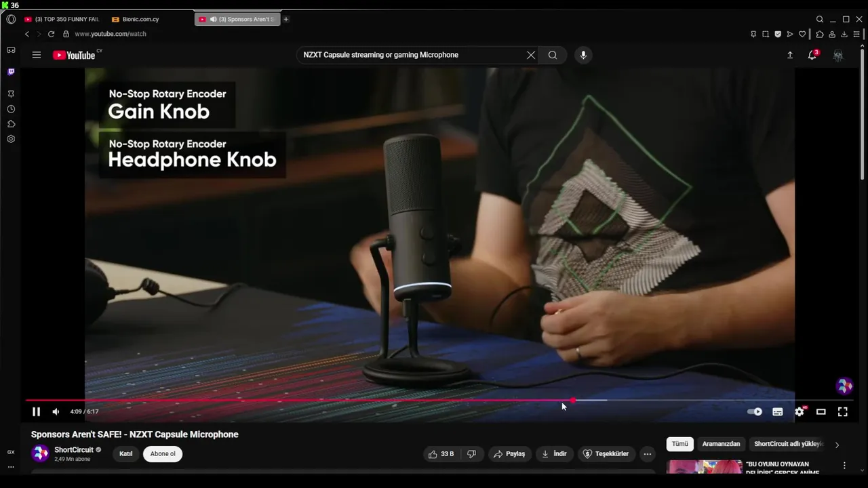Click İndir download button
Image resolution: width=868 pixels, height=488 pixels.
[554, 454]
